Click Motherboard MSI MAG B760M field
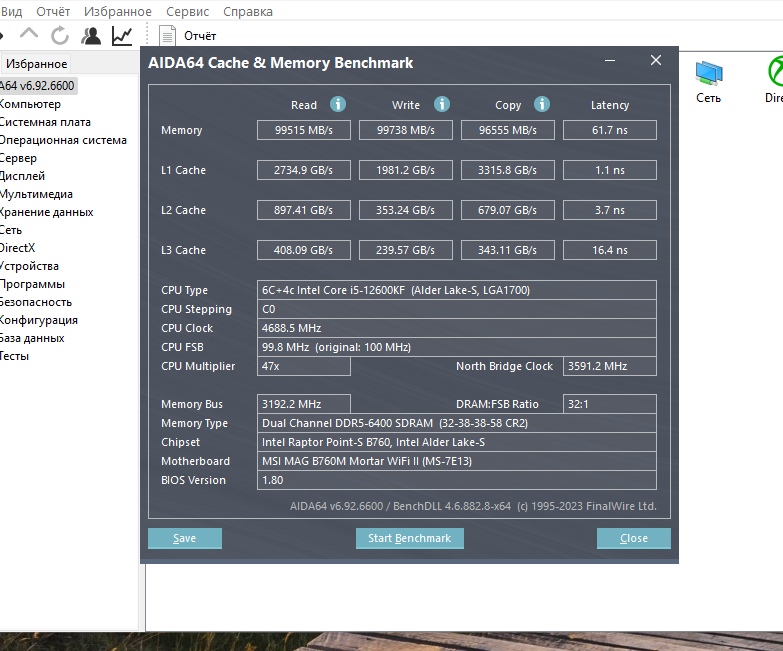This screenshot has width=783, height=651. tap(456, 461)
